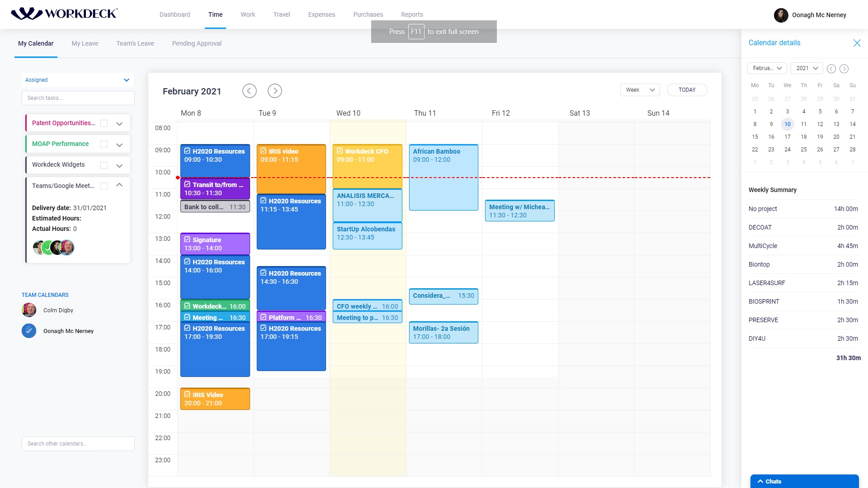The width and height of the screenshot is (868, 488).
Task: Close the Calendar details panel
Action: tap(856, 43)
